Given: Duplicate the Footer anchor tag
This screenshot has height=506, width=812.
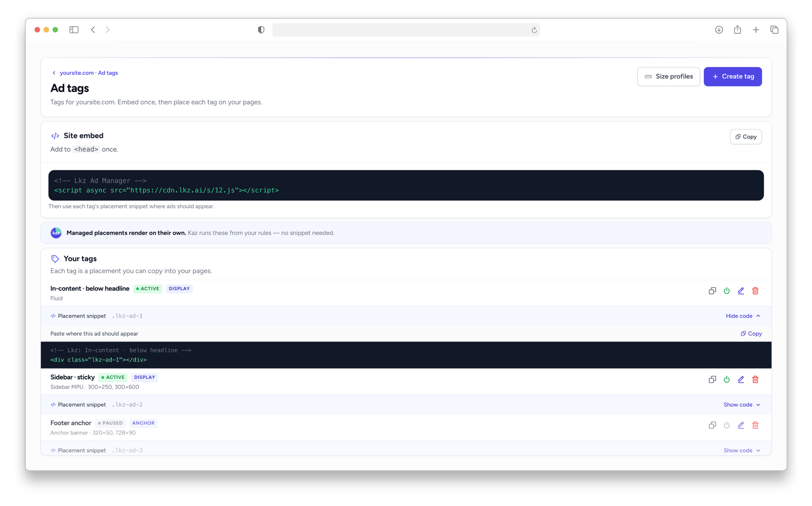Looking at the screenshot, I should 712,425.
